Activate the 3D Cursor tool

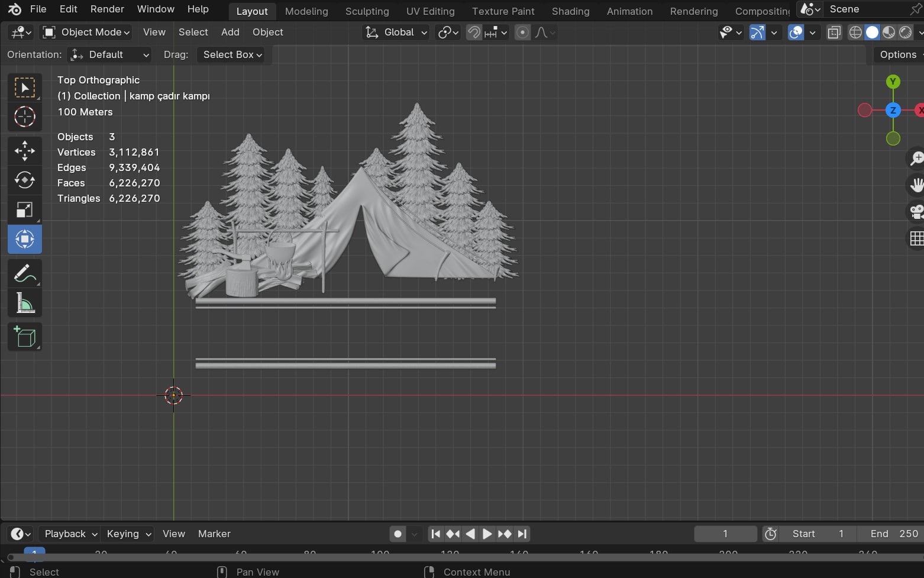[x=25, y=117]
